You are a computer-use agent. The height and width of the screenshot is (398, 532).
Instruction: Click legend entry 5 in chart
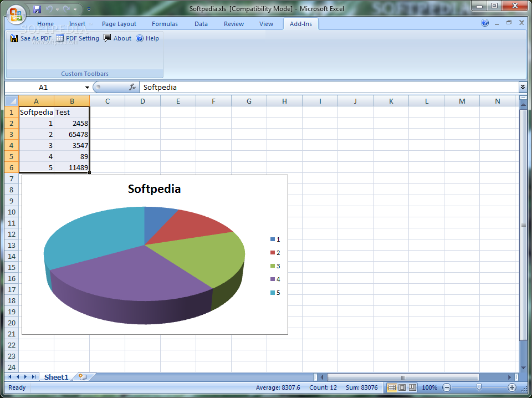pos(275,293)
